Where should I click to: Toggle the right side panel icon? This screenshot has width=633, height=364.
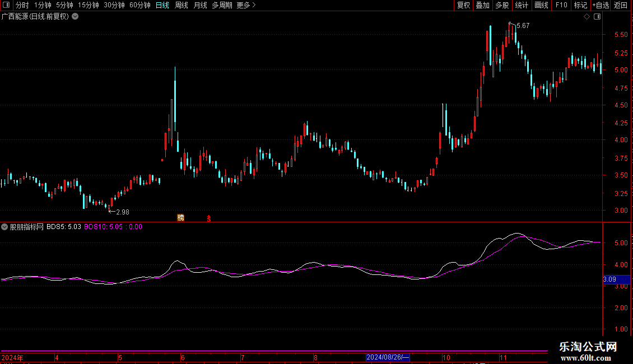[597, 17]
